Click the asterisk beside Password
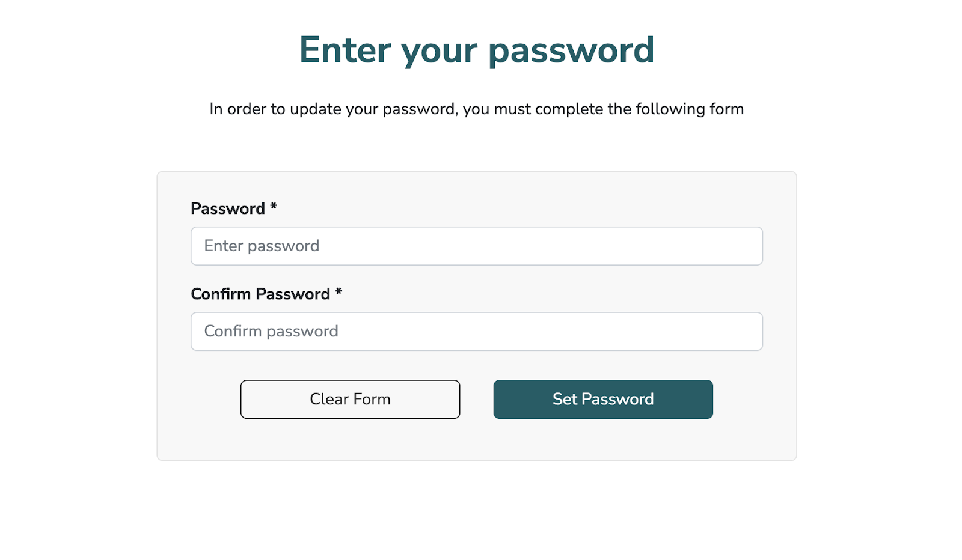962x560 pixels. pyautogui.click(x=274, y=207)
